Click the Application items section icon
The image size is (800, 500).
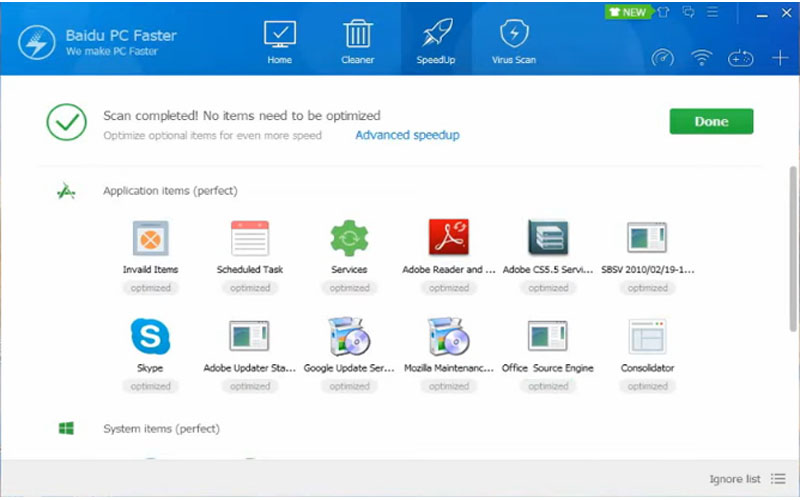pyautogui.click(x=66, y=191)
